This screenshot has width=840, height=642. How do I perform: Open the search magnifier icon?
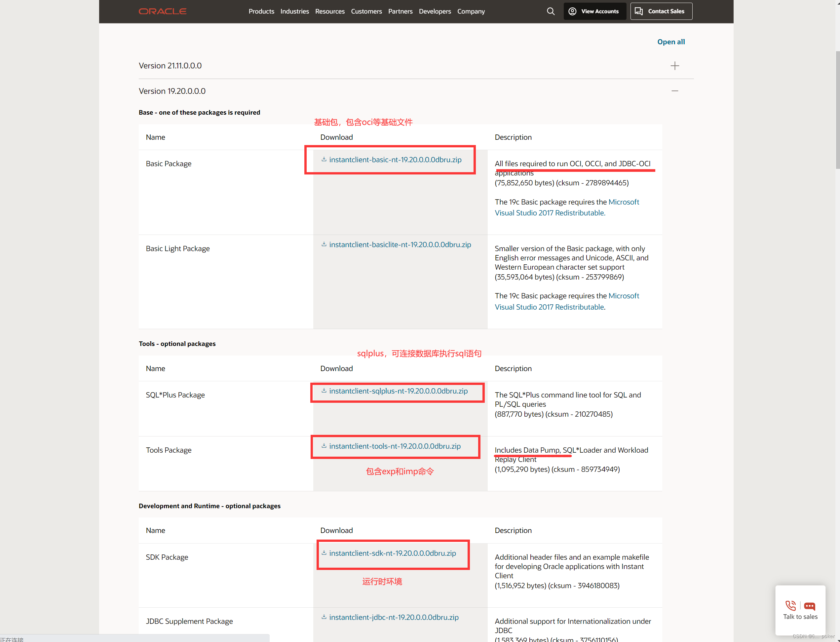pos(550,12)
